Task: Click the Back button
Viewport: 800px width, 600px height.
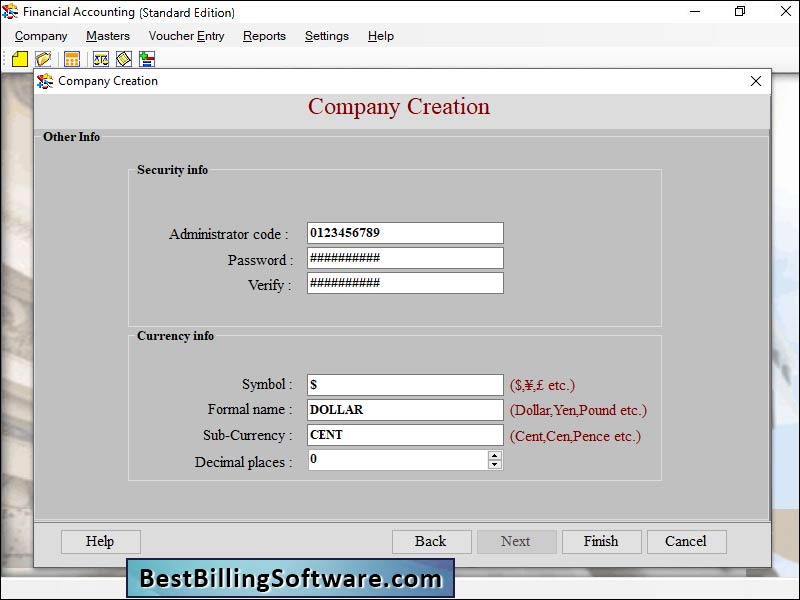Action: click(x=431, y=541)
